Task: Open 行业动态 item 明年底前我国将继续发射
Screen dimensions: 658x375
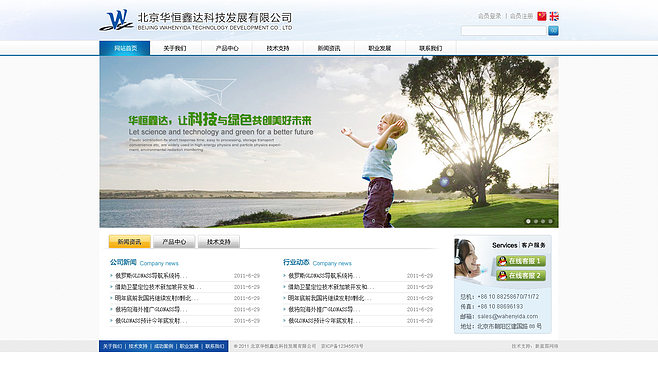Action: 329,298
